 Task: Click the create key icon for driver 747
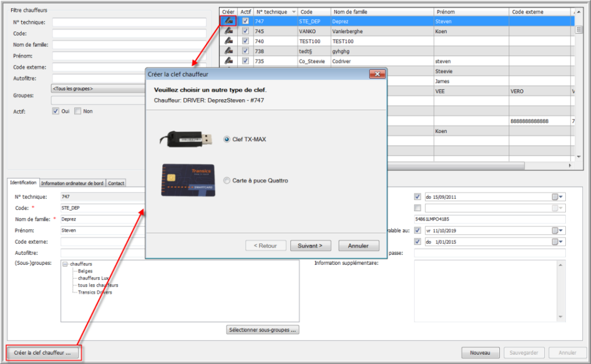click(x=229, y=21)
